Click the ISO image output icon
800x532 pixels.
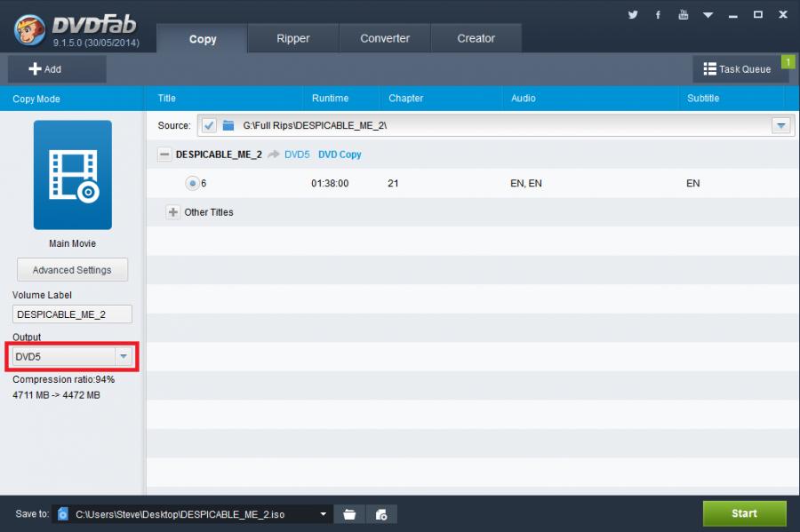point(381,513)
